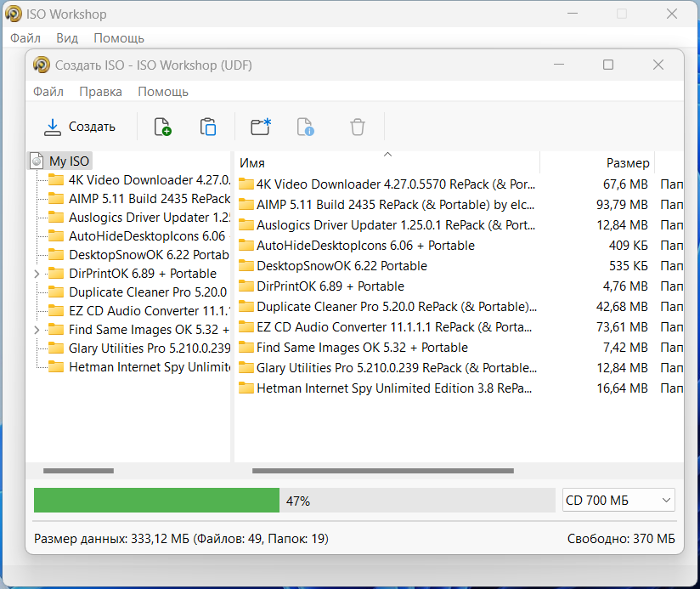Minimize the Создать ISO window
The image size is (700, 589).
[559, 65]
